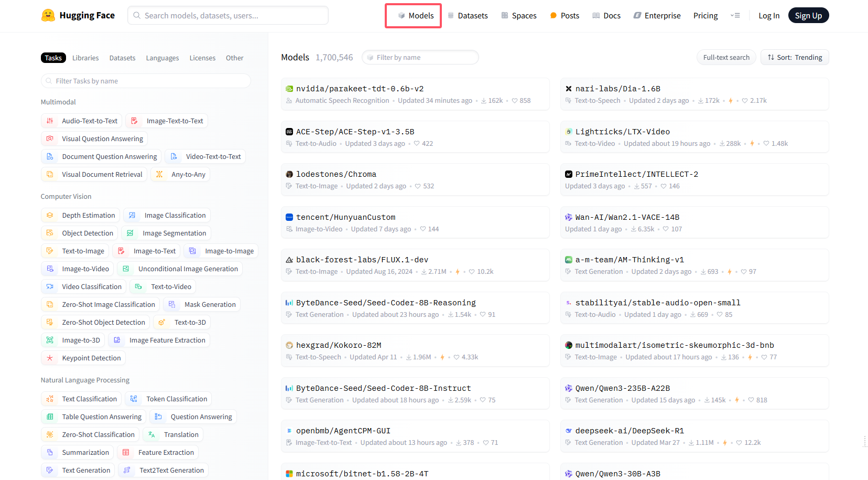Viewport: 868px width, 480px height.
Task: Click the Log In link
Action: [x=769, y=16]
